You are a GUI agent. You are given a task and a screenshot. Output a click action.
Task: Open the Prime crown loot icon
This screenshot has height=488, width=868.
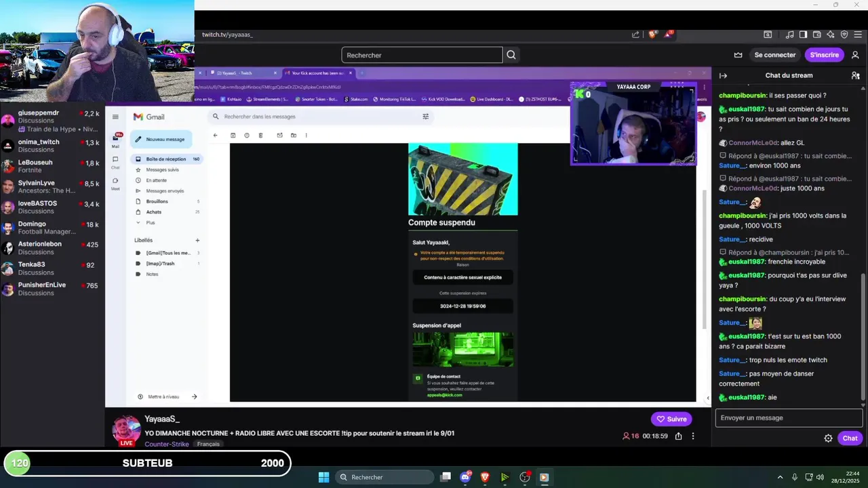738,55
